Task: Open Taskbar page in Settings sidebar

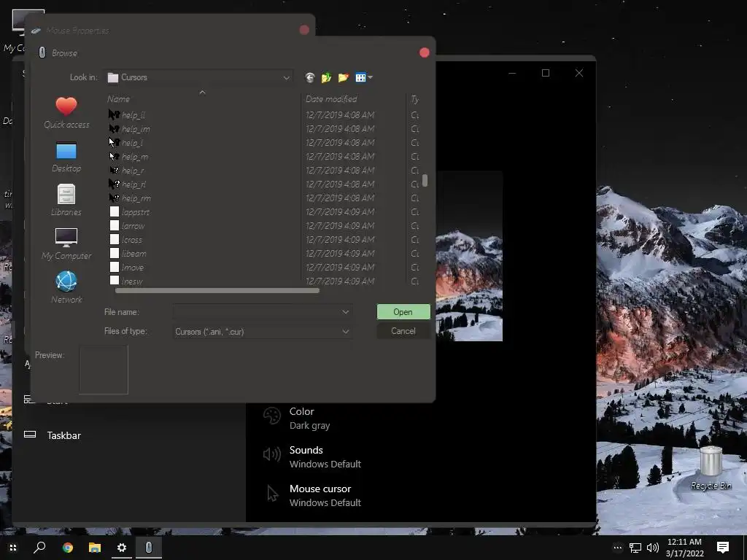Action: (64, 435)
